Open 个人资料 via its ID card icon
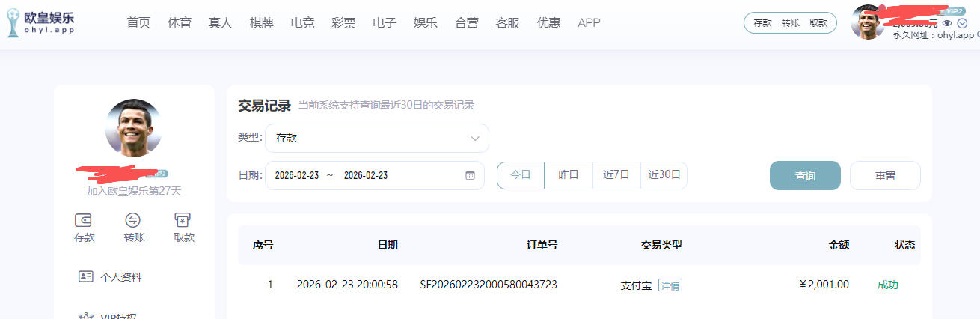The width and height of the screenshot is (980, 319). (86, 276)
